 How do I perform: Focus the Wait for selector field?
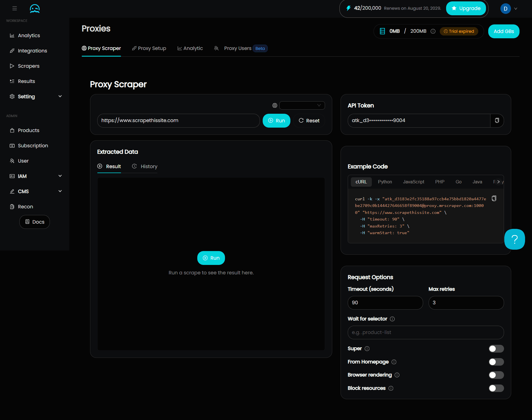426,332
